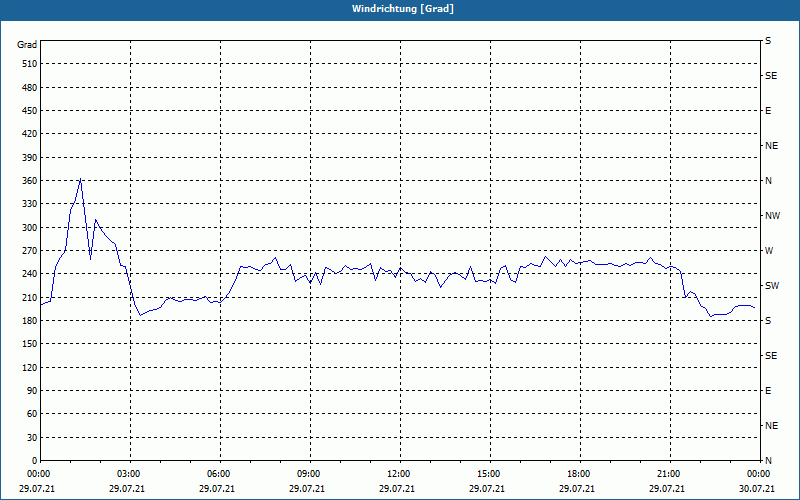
Task: Click the 30 degree axis label
Action: coord(32,437)
